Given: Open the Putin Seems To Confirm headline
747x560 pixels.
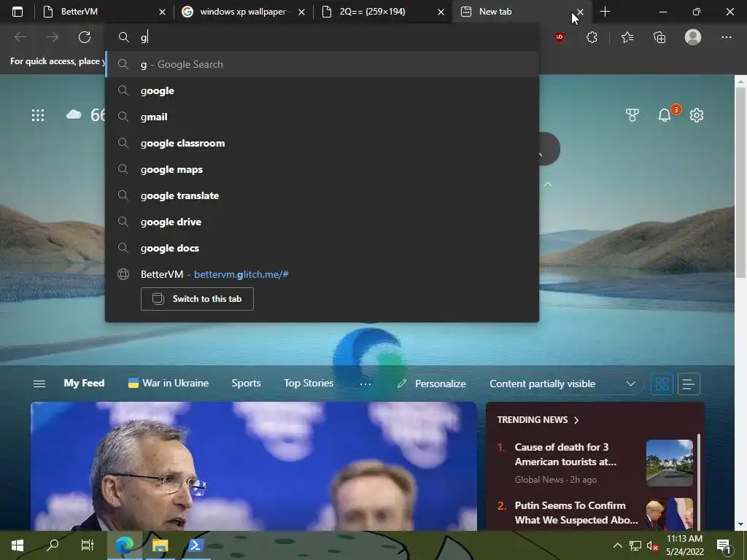Looking at the screenshot, I should coord(576,513).
